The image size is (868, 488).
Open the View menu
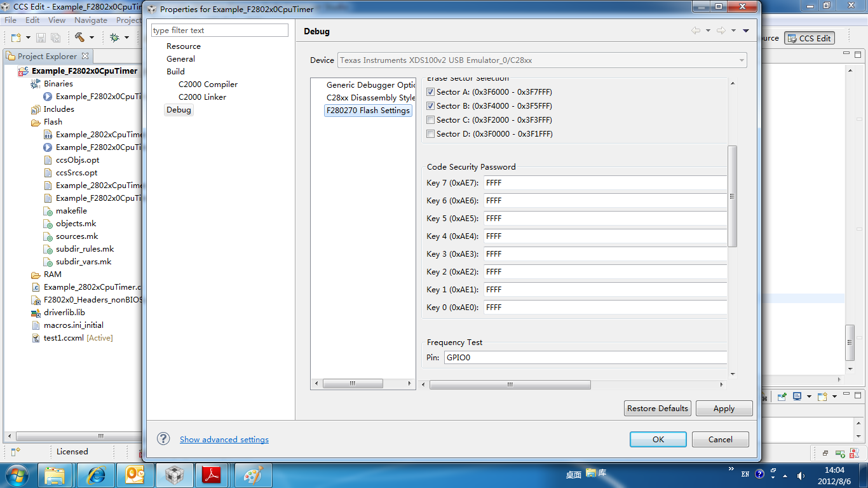click(x=57, y=20)
